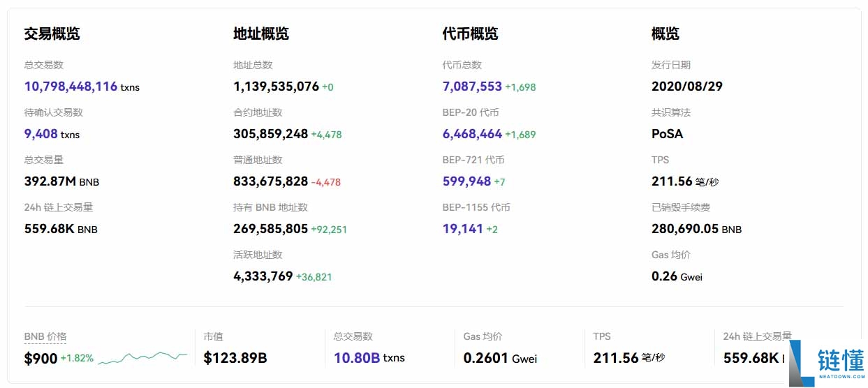Click the +1.82% price change
The width and height of the screenshot is (868, 388).
tap(77, 359)
